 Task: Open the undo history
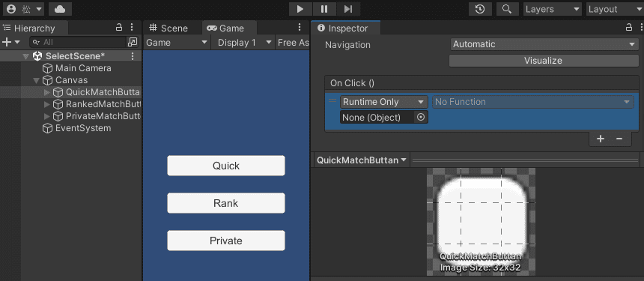(480, 9)
